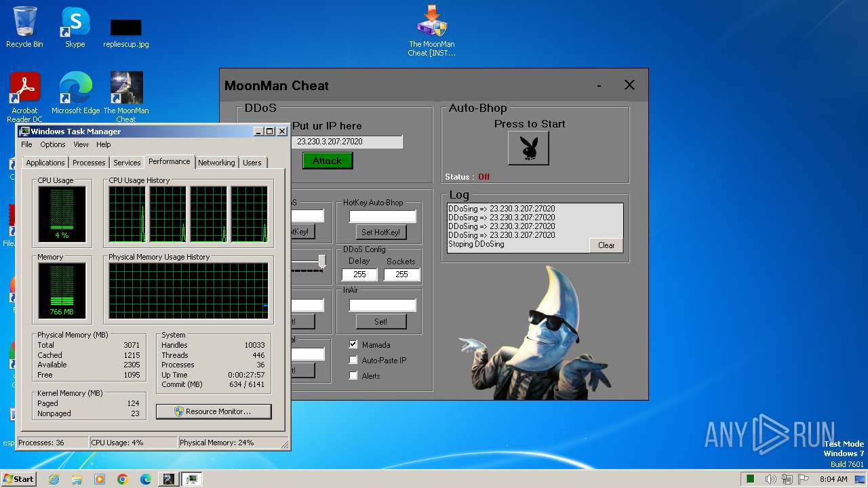Click the Task Manager title bar icon
This screenshot has width=868, height=488.
click(x=24, y=131)
